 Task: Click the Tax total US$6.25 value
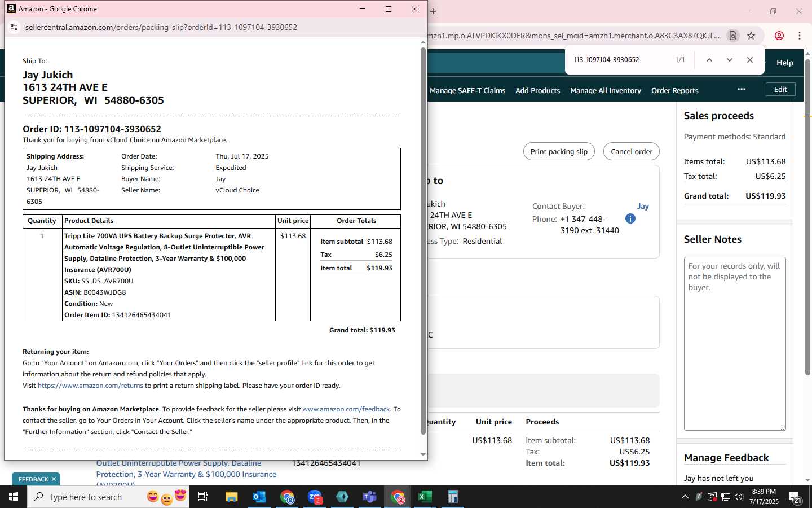point(770,176)
